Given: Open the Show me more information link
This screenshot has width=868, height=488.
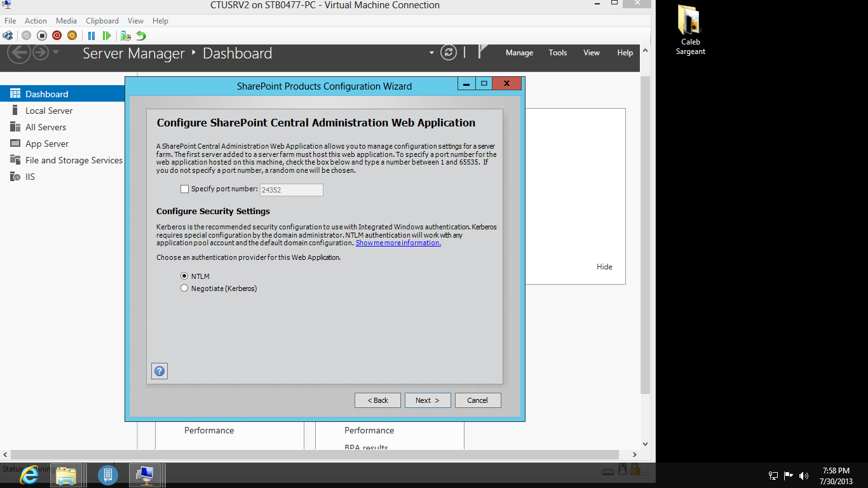Looking at the screenshot, I should (398, 243).
